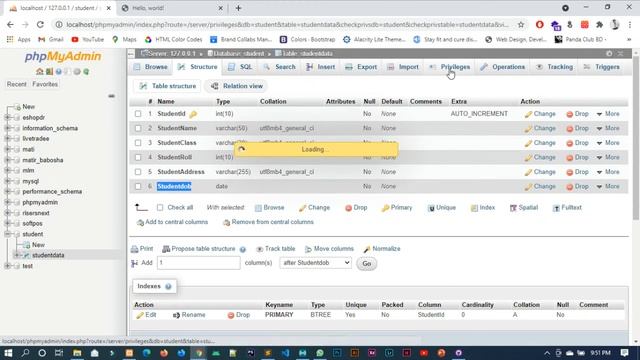This screenshot has height=360, width=640.
Task: Open the 'after Studentdob' position dropdown
Action: point(316,263)
